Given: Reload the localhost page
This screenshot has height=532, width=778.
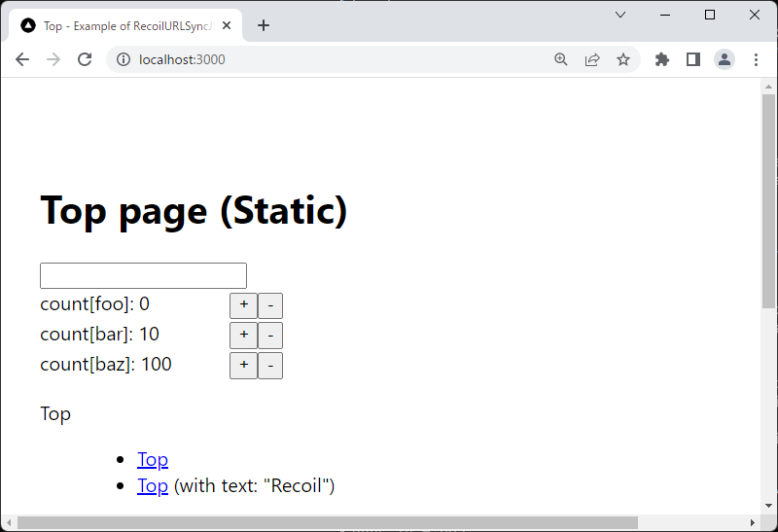Looking at the screenshot, I should [85, 59].
